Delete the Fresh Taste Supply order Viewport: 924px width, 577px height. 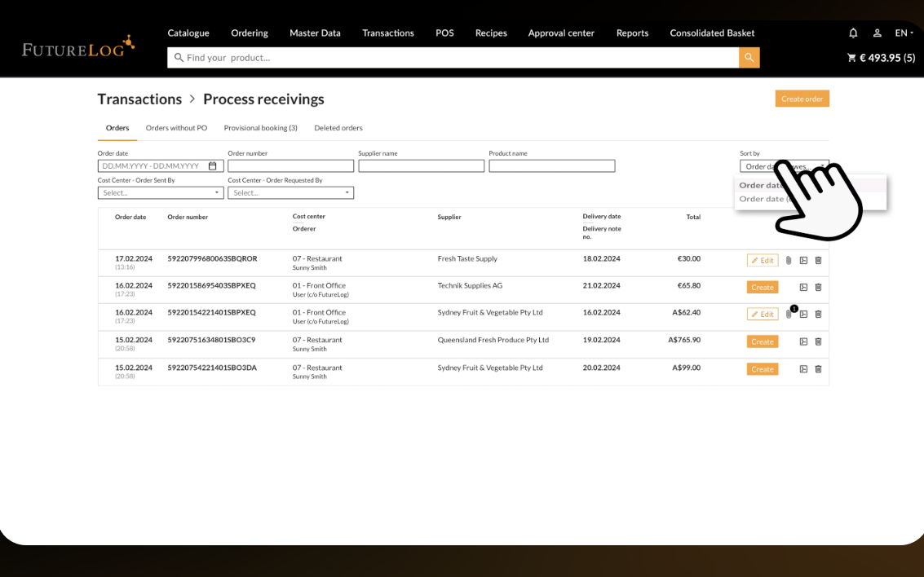pos(818,261)
